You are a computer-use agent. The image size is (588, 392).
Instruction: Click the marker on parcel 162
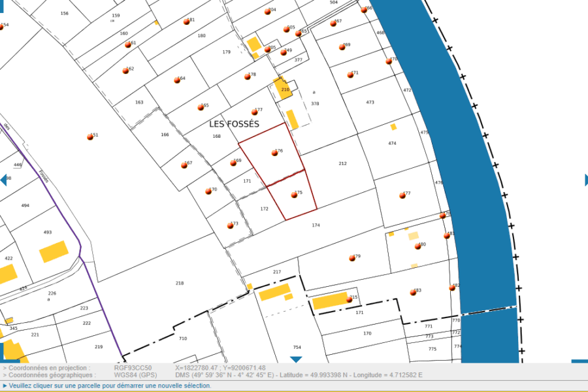pos(125,71)
